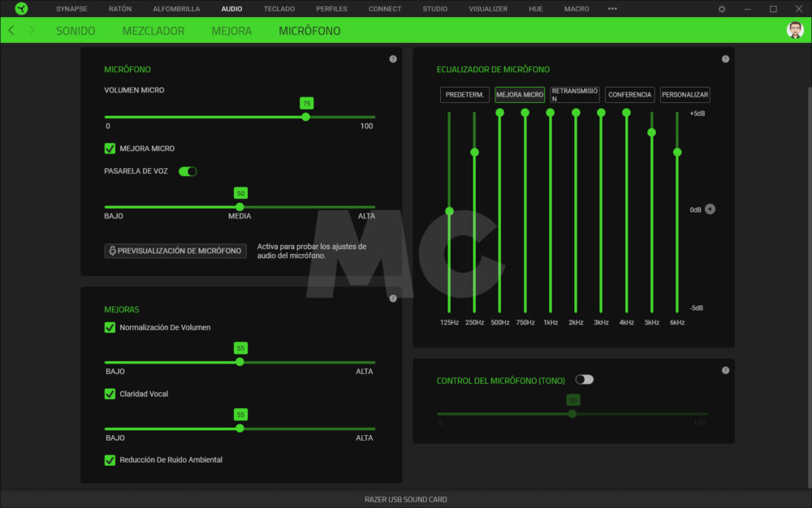Screen dimensions: 812x508
Task: Go back with the left arrow
Action: tap(11, 30)
